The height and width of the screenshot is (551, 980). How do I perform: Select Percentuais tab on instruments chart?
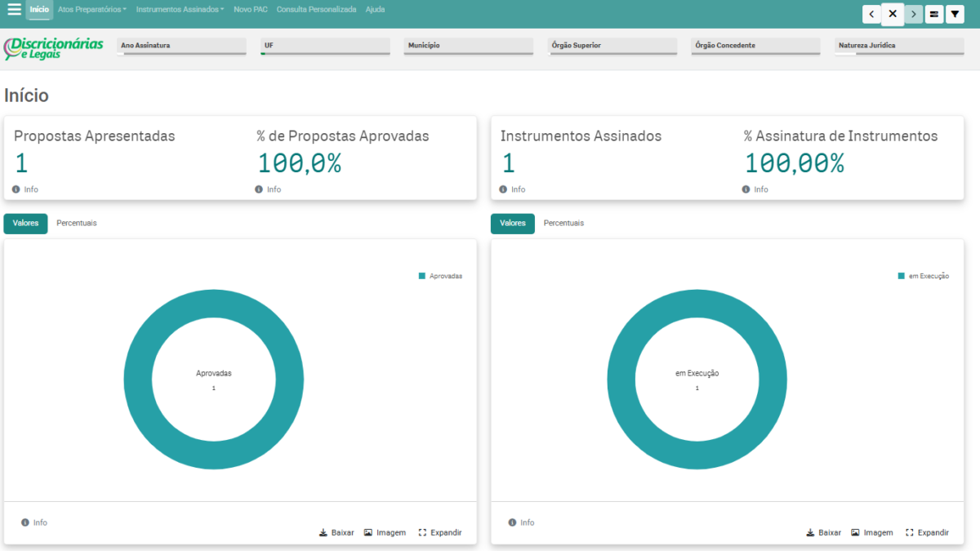coord(563,224)
